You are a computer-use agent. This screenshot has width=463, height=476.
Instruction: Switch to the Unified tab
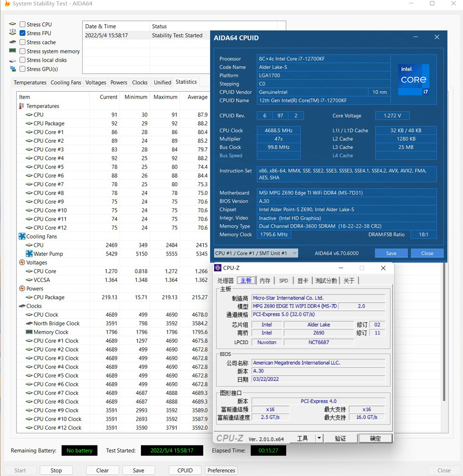[x=162, y=83]
